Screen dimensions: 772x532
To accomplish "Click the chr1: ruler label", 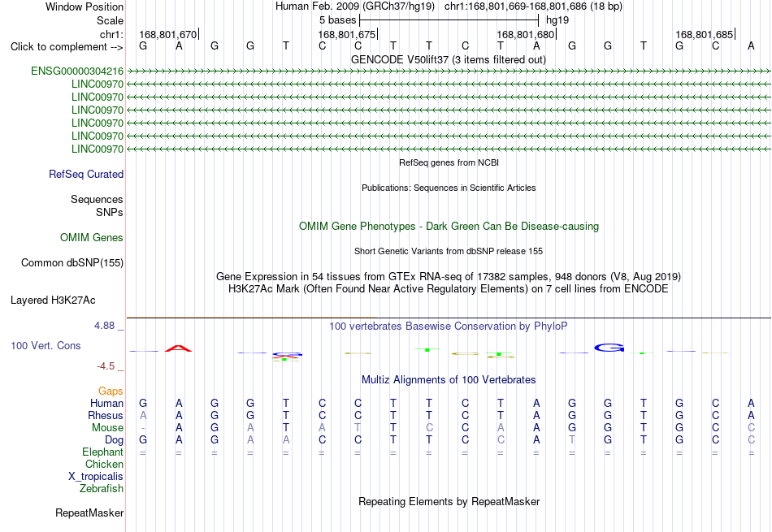I will coord(112,34).
